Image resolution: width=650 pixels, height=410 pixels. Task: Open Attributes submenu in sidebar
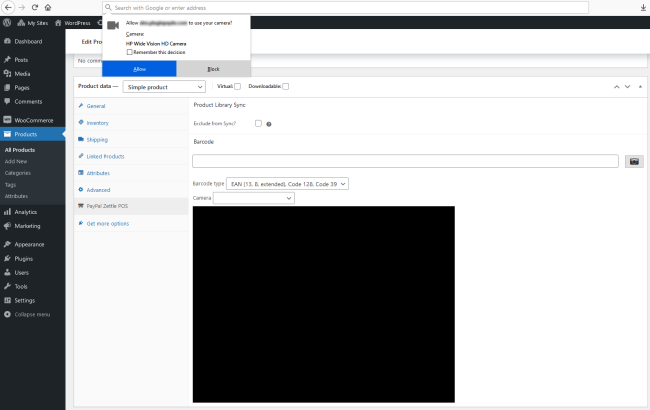coord(16,196)
